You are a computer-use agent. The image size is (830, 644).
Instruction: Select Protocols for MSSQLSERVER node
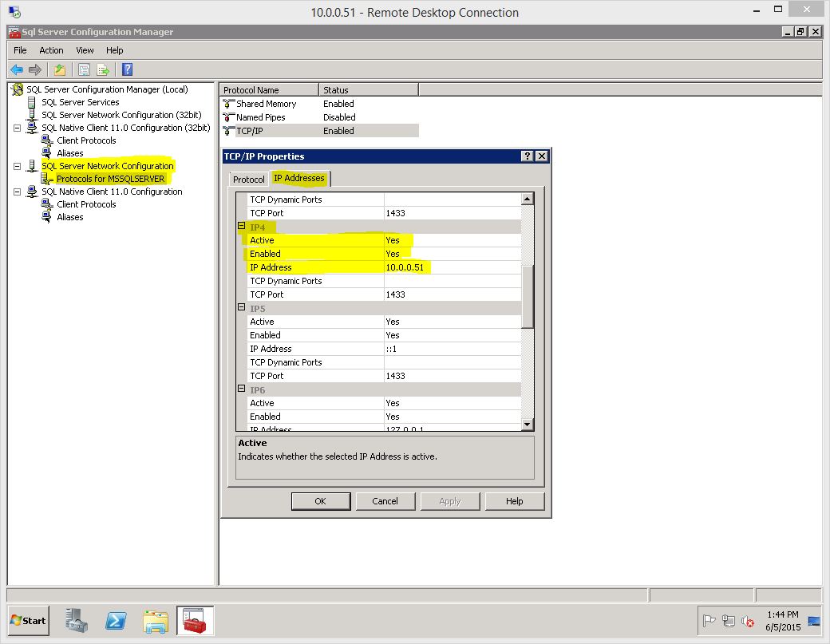click(111, 179)
